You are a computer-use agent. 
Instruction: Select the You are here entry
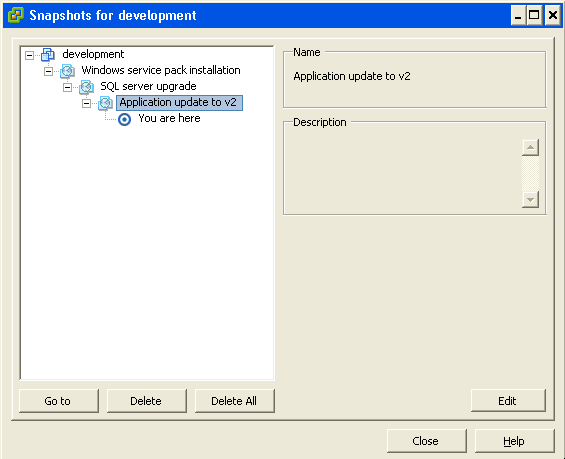coord(169,119)
